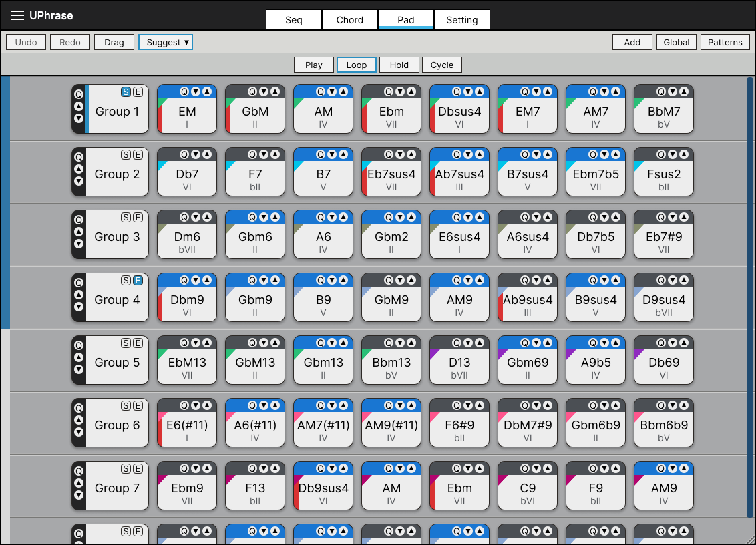
Task: Open the Patterns panel
Action: [x=725, y=43]
